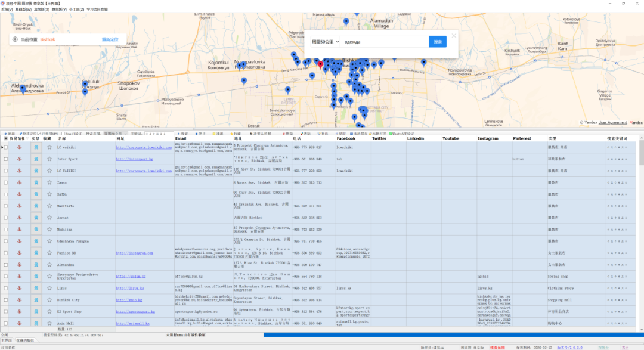Click the relocate link next to Bishkek

(x=110, y=39)
